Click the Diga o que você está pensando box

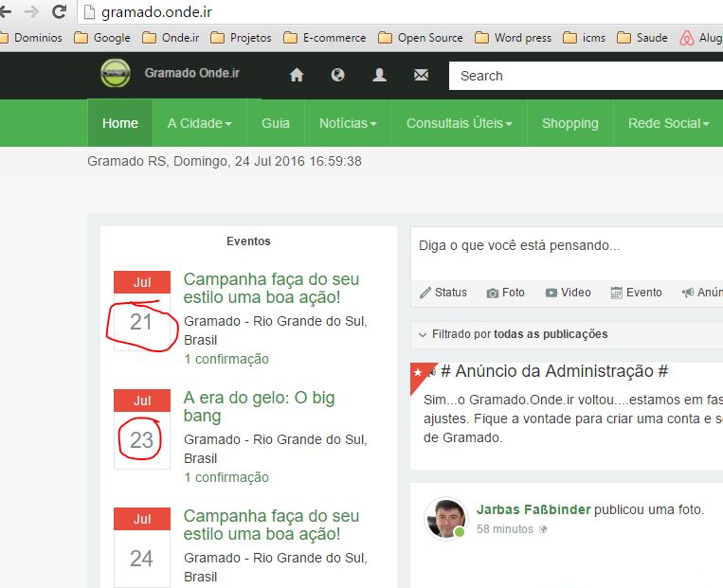(567, 254)
